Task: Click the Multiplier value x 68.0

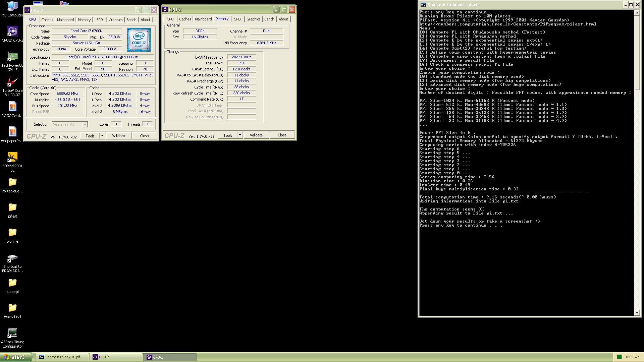Action: click(67, 100)
